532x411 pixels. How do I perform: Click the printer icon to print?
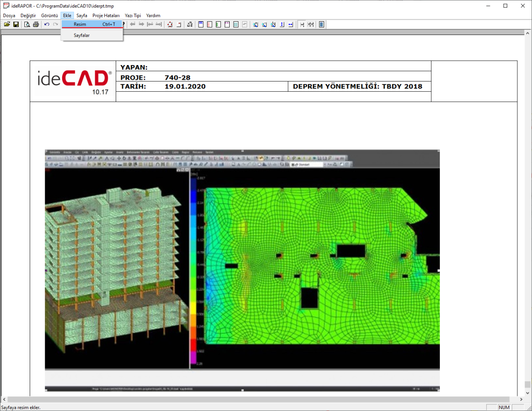36,24
